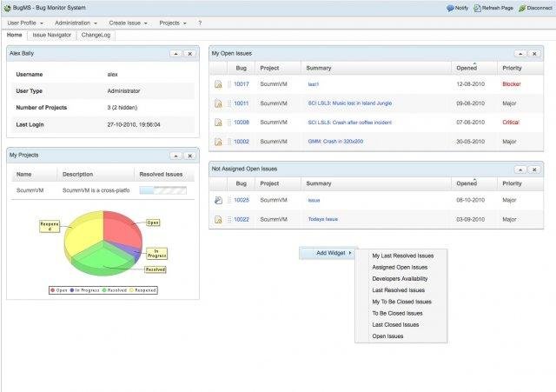The height and width of the screenshot is (392, 556).
Task: Open the Administration dropdown menu
Action: click(76, 23)
